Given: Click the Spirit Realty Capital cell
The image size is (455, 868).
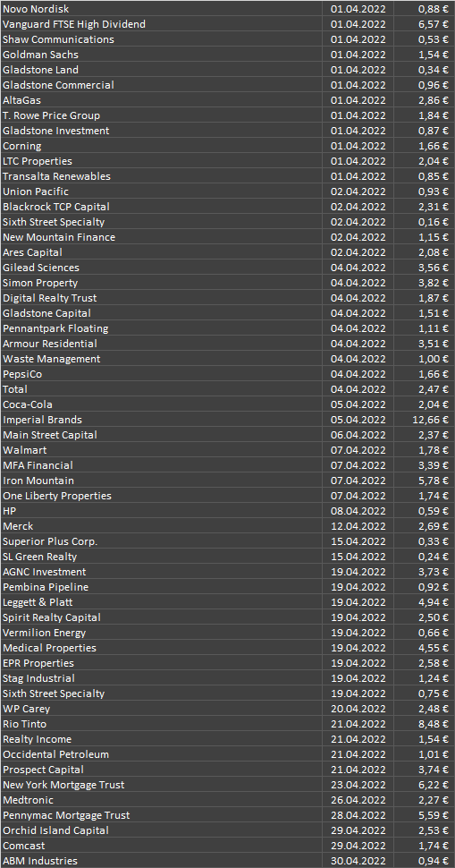Looking at the screenshot, I should coord(162,617).
